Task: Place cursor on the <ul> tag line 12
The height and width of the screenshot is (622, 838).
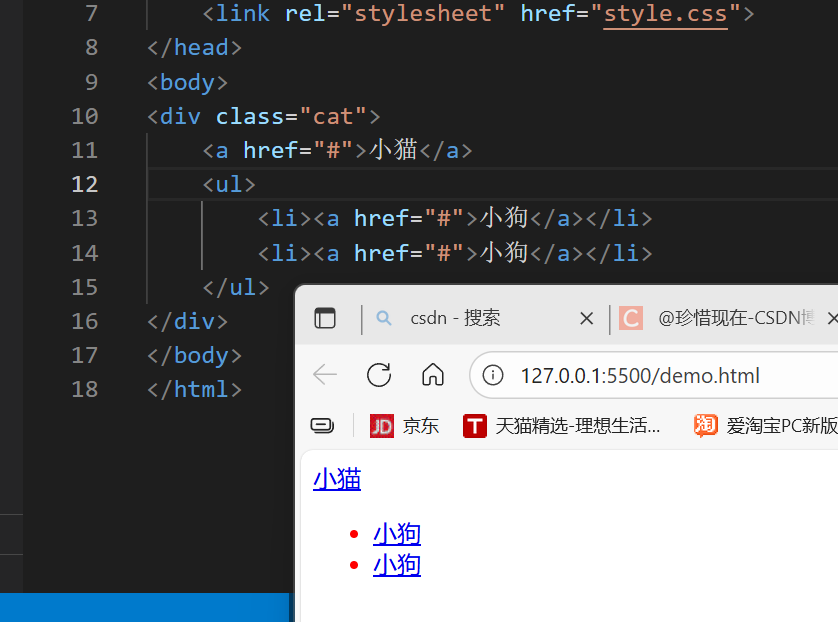Action: 229,184
